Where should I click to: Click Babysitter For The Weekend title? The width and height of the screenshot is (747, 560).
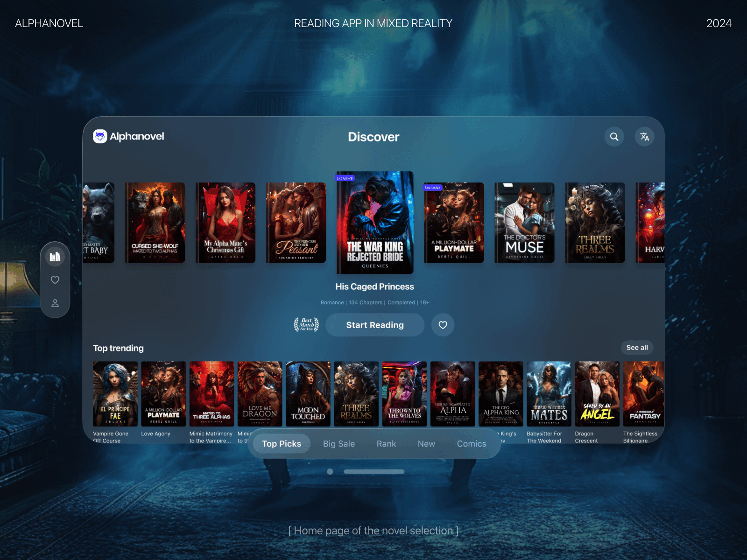click(x=544, y=437)
